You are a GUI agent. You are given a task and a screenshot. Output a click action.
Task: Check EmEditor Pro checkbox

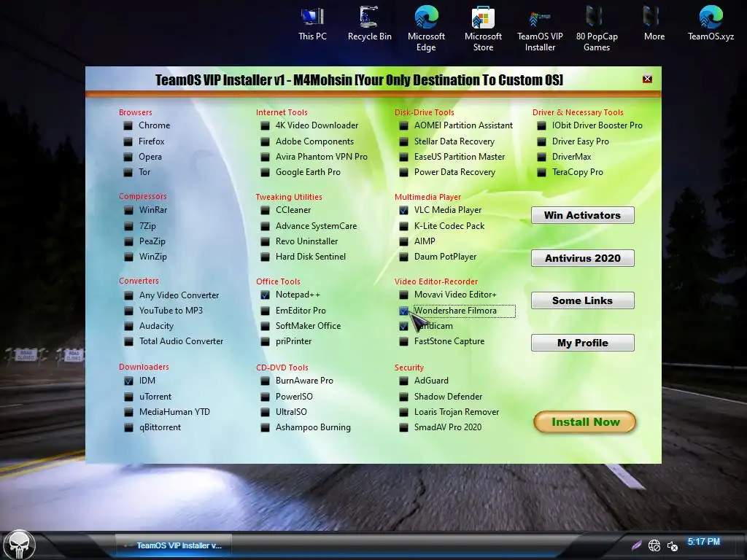coord(265,311)
